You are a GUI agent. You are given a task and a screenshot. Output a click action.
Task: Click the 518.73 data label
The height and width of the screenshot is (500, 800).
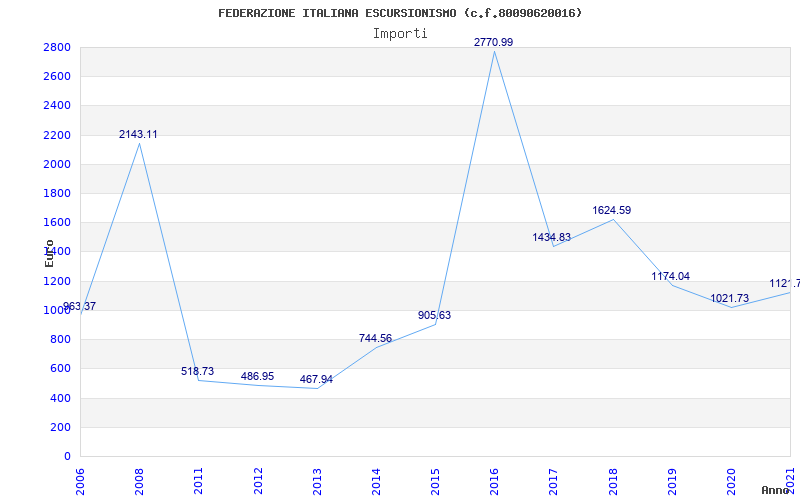click(197, 371)
